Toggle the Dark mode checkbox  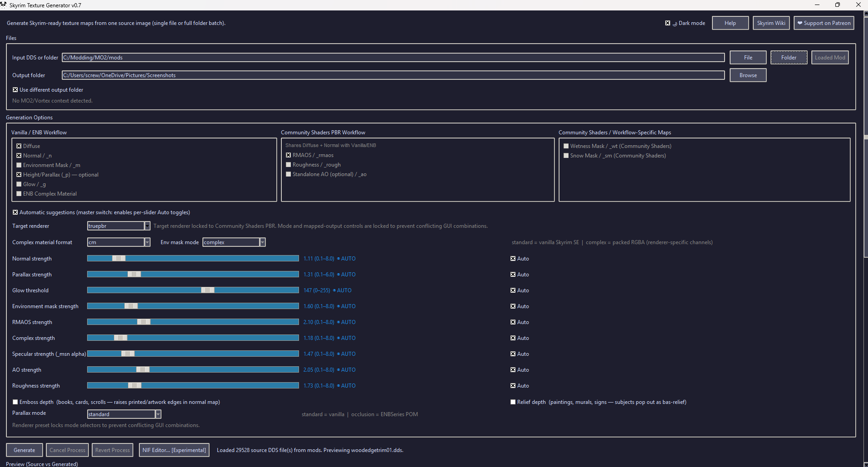pyautogui.click(x=667, y=23)
